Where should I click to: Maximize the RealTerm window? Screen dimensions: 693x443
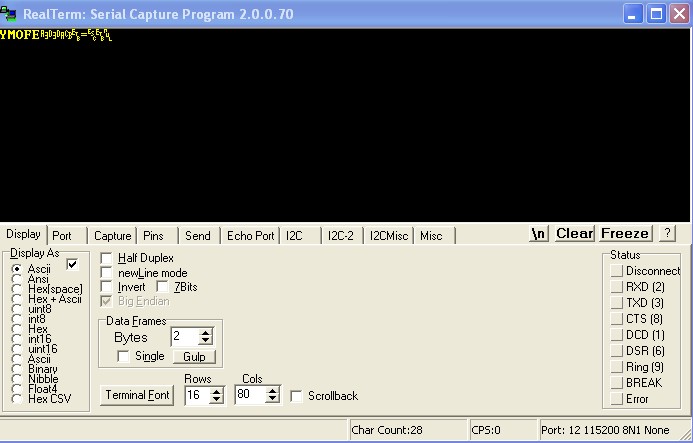[x=656, y=14]
